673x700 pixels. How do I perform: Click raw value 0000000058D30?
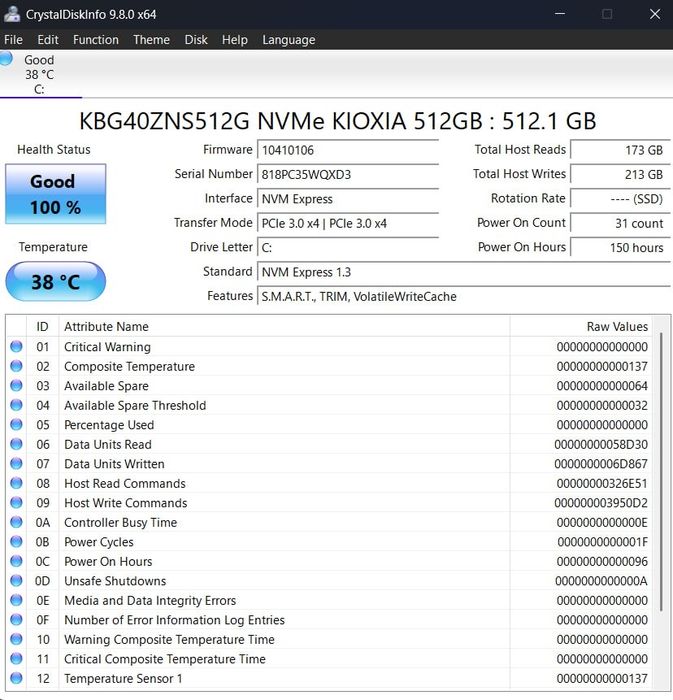(601, 445)
